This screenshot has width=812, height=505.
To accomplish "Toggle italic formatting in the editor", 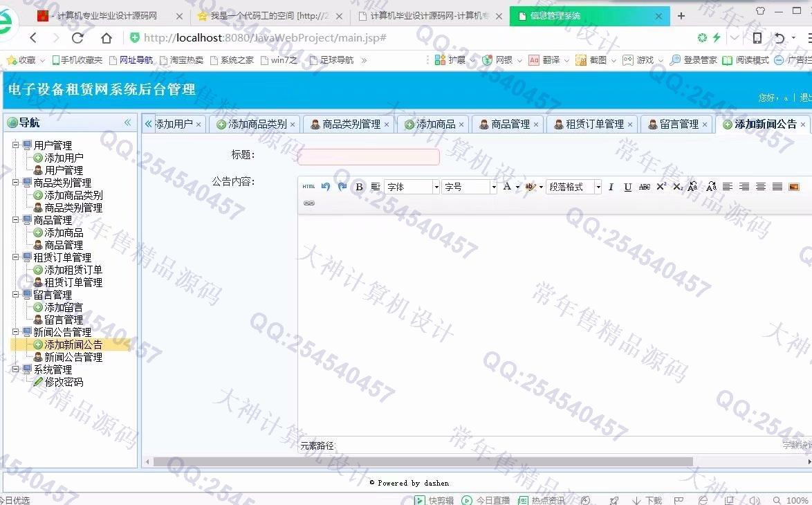I will pos(611,187).
